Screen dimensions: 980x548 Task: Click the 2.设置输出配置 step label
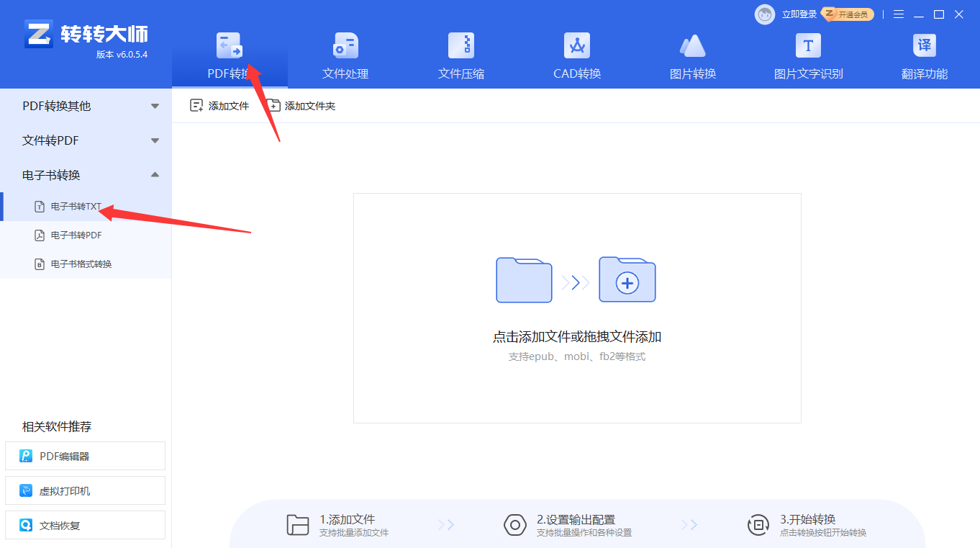[576, 519]
